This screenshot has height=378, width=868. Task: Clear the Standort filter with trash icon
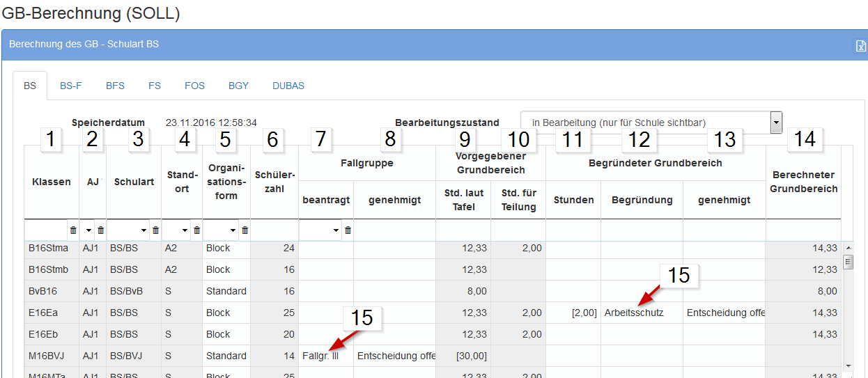(x=196, y=230)
